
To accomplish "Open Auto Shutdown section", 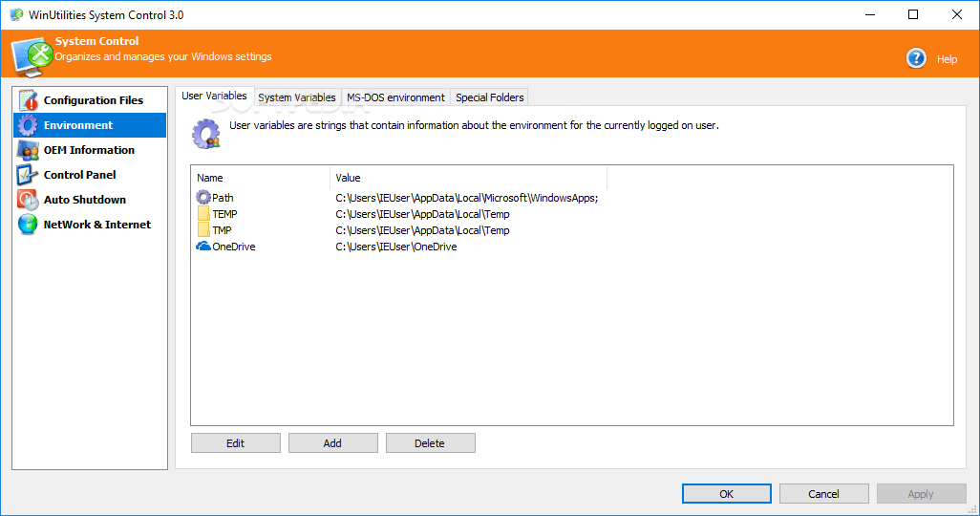I will click(x=90, y=200).
